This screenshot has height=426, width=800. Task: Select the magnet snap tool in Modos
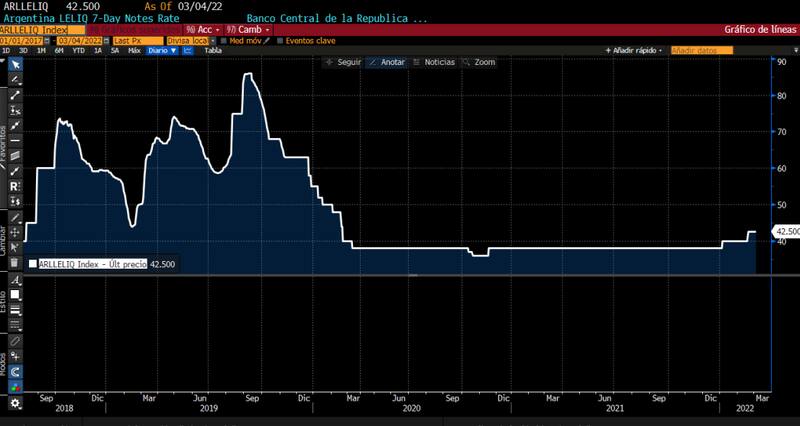tap(15, 371)
